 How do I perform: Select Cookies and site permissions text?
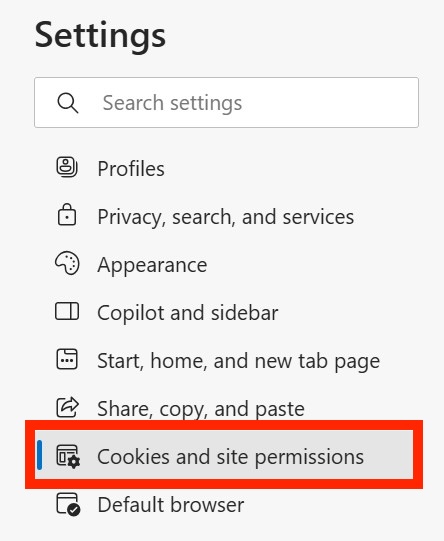click(230, 458)
